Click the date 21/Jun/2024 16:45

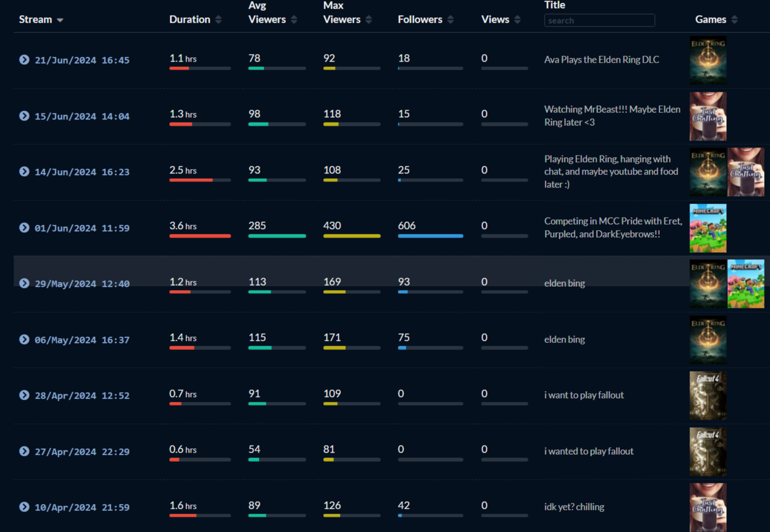[82, 60]
